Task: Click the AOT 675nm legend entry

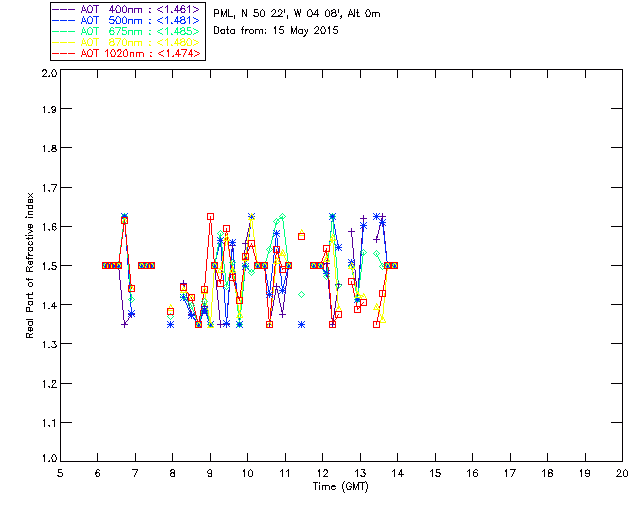Action: pos(128,31)
